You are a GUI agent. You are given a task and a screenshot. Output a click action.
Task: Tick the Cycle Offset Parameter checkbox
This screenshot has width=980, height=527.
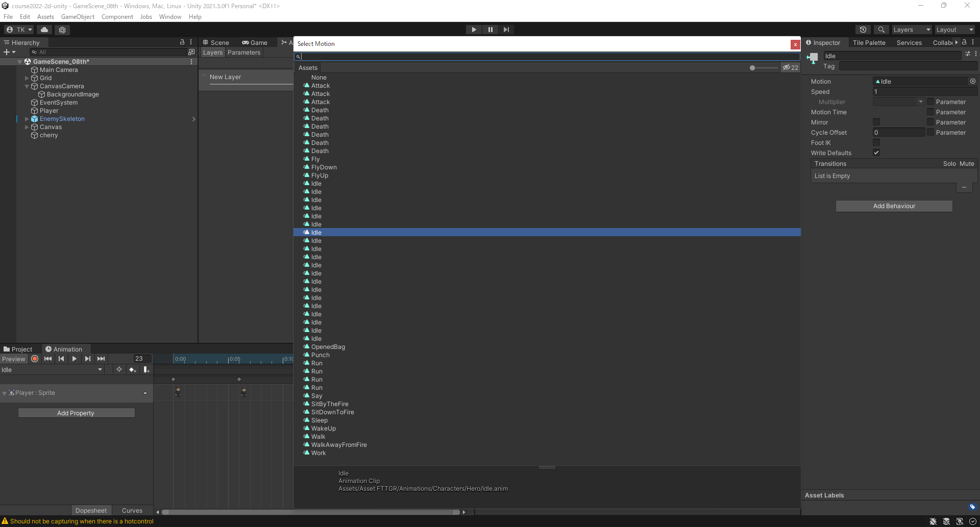[x=930, y=132]
